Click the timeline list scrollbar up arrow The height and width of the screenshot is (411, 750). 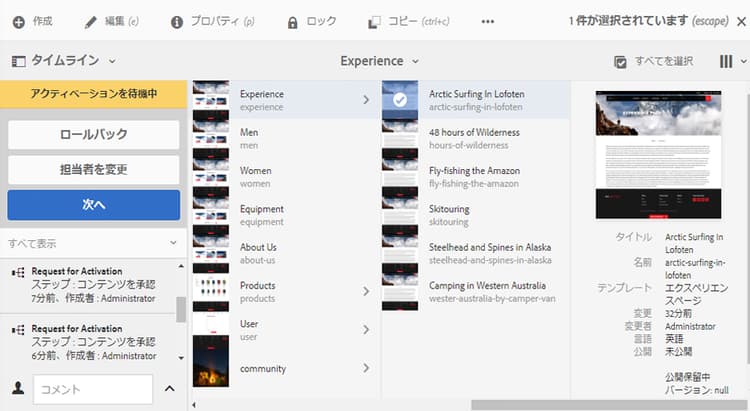click(x=181, y=266)
